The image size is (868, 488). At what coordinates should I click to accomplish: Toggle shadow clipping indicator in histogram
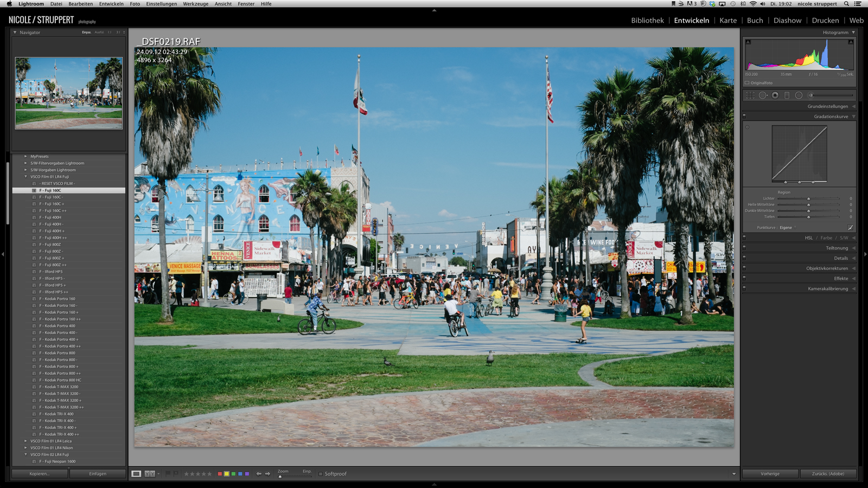pos(748,42)
